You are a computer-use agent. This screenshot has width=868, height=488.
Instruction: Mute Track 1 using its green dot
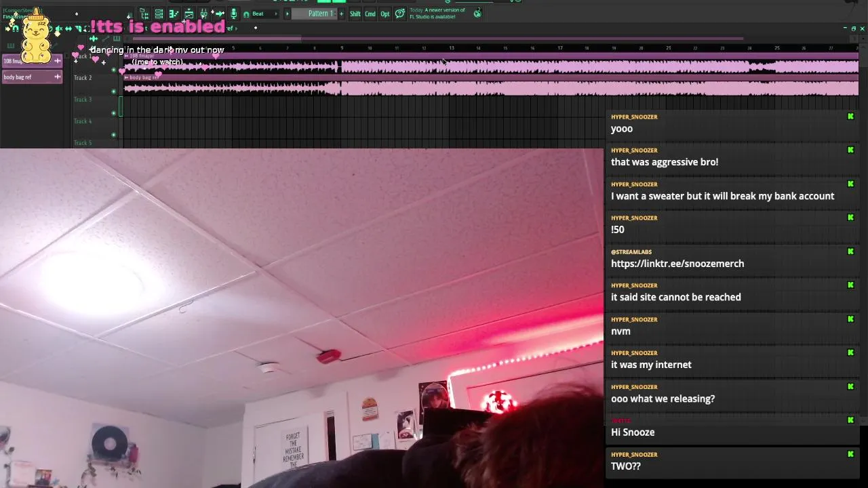click(113, 70)
